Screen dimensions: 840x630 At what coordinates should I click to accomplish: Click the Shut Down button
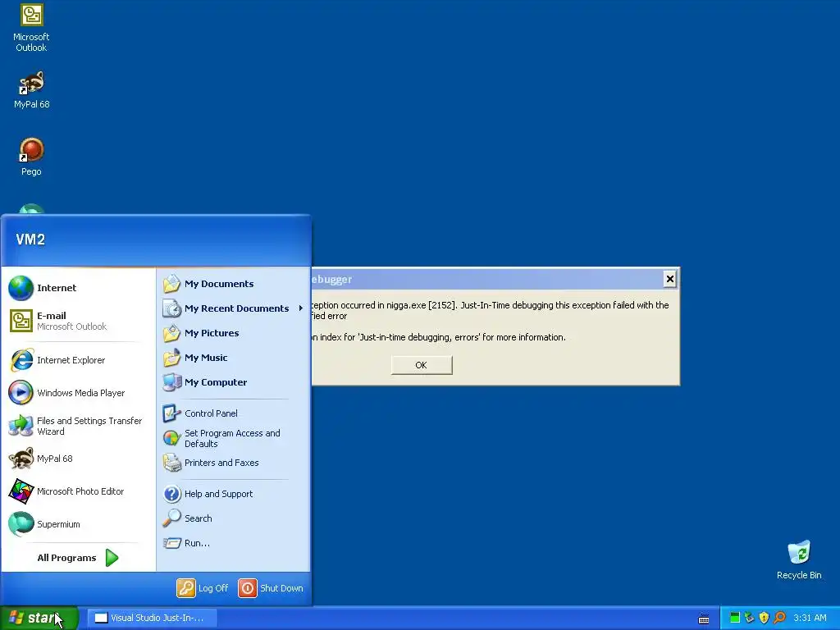click(271, 588)
